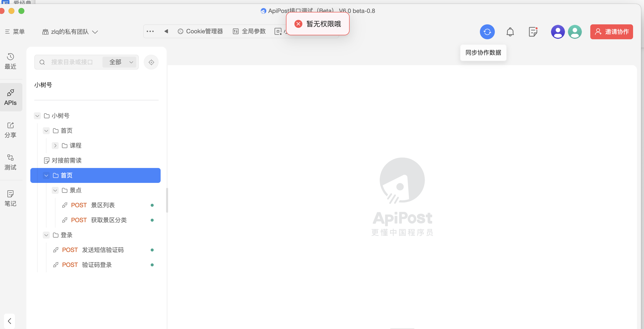The height and width of the screenshot is (329, 644).
Task: Click the link icon beside 发送短信验证码
Action: (x=56, y=250)
